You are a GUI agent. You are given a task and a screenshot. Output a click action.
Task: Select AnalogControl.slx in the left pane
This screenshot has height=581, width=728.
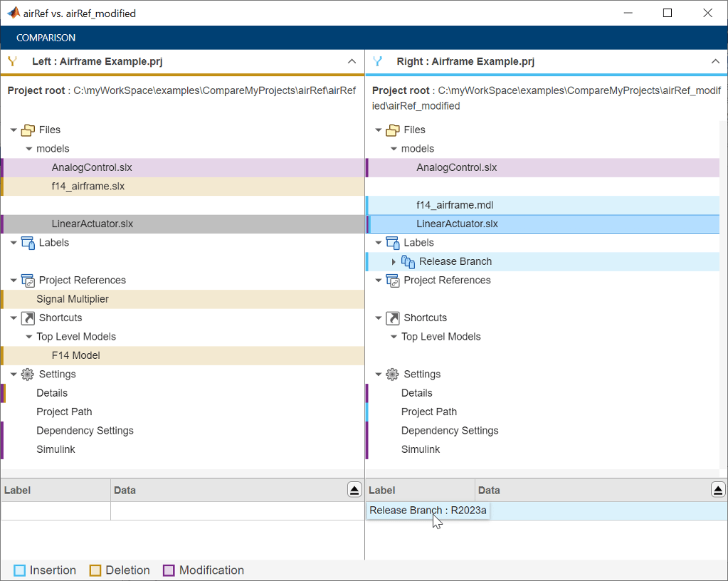pyautogui.click(x=92, y=168)
